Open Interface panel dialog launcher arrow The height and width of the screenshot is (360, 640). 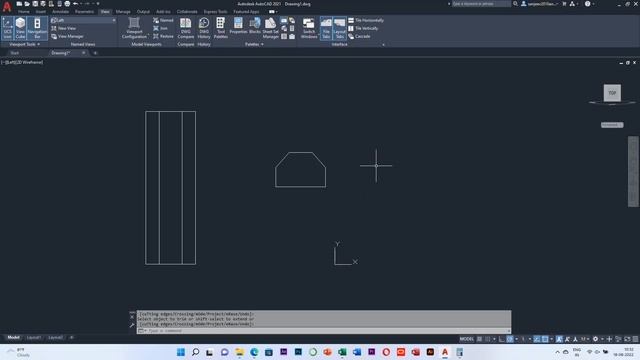(x=383, y=44)
